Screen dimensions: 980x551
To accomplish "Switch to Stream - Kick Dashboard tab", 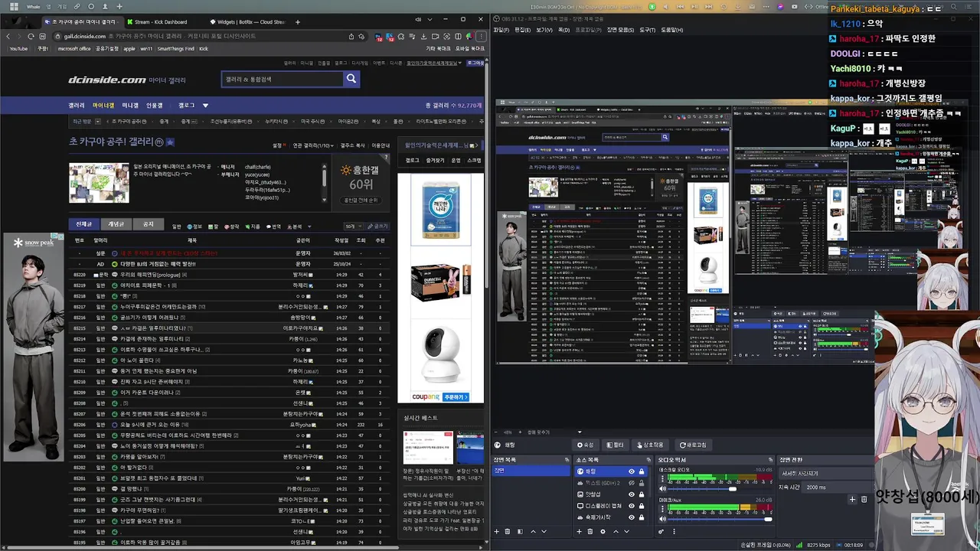I will pyautogui.click(x=162, y=22).
